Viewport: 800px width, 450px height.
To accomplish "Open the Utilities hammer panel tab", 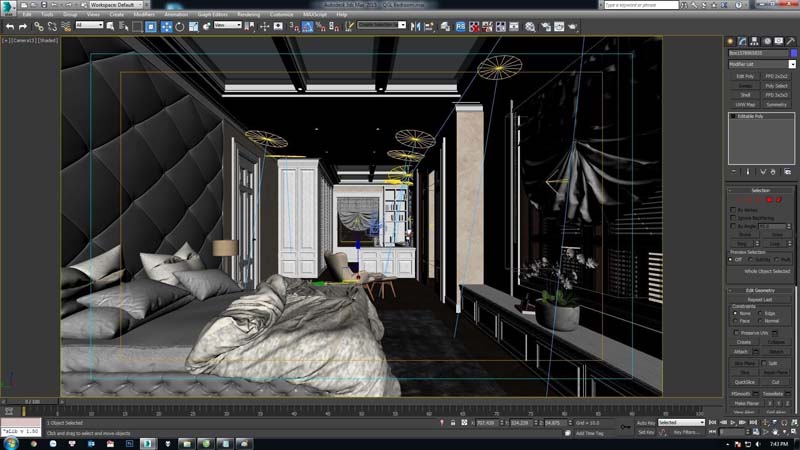I will click(791, 41).
